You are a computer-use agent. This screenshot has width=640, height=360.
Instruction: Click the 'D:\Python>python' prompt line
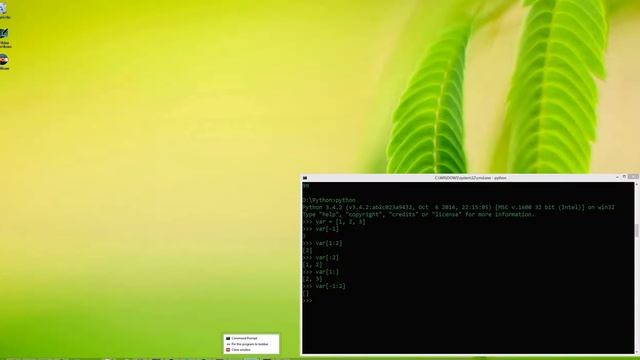click(x=329, y=200)
